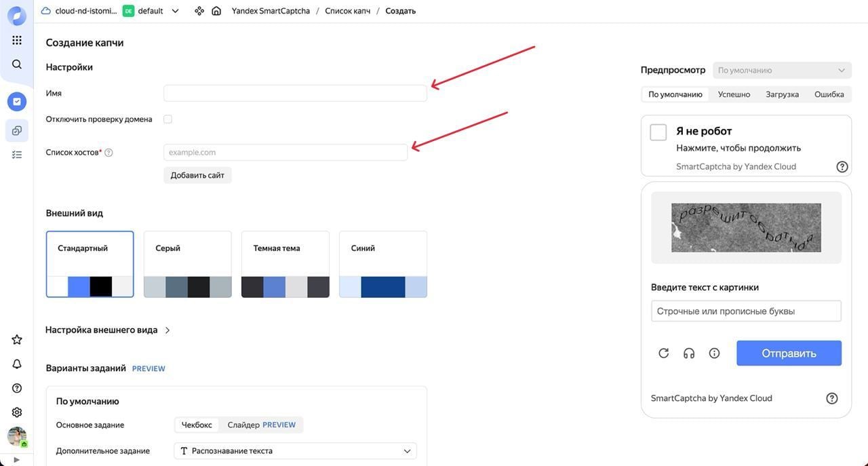The image size is (868, 466).
Task: Toggle Отключить проверку домена checkbox
Action: (x=167, y=119)
